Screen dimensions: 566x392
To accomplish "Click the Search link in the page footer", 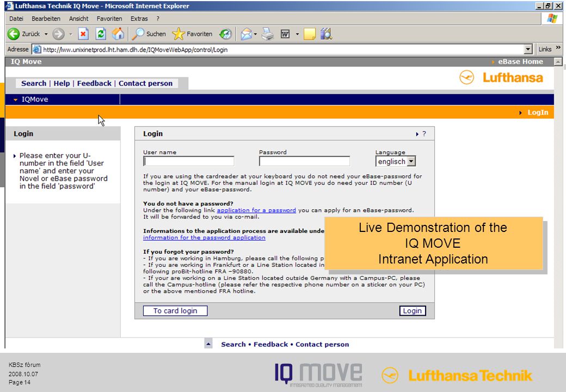I will point(233,344).
